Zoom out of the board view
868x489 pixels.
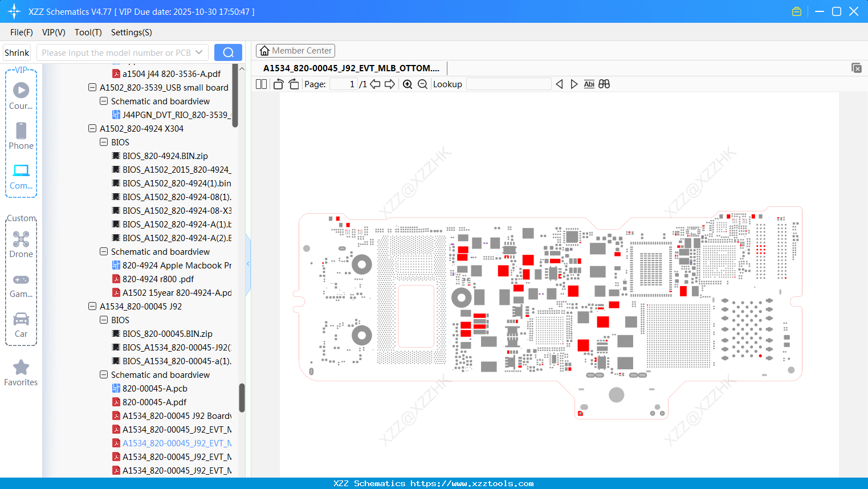[x=422, y=84]
